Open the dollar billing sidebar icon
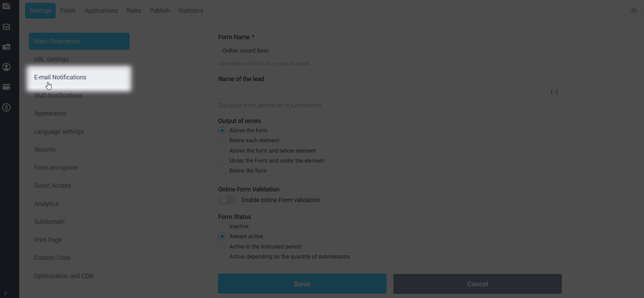 pyautogui.click(x=7, y=108)
